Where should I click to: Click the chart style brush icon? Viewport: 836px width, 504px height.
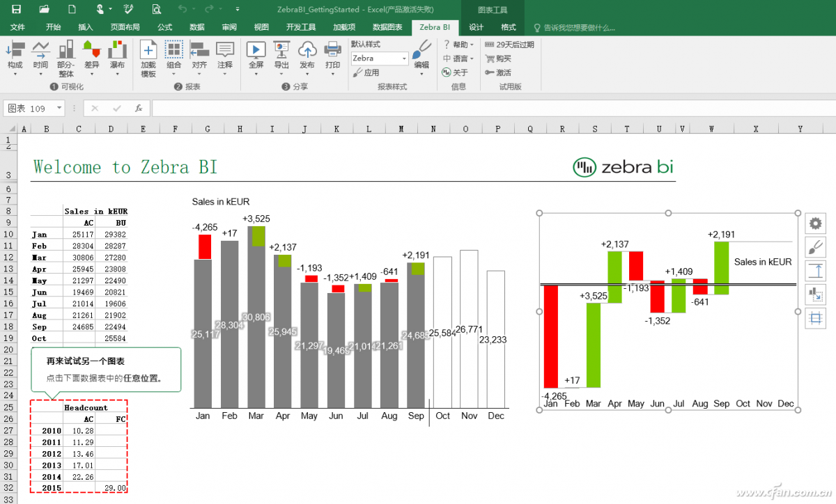pos(816,247)
